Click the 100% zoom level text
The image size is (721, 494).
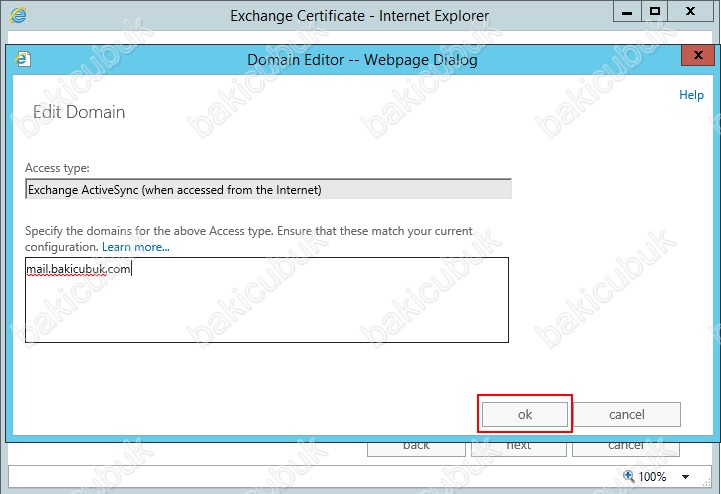[x=652, y=477]
